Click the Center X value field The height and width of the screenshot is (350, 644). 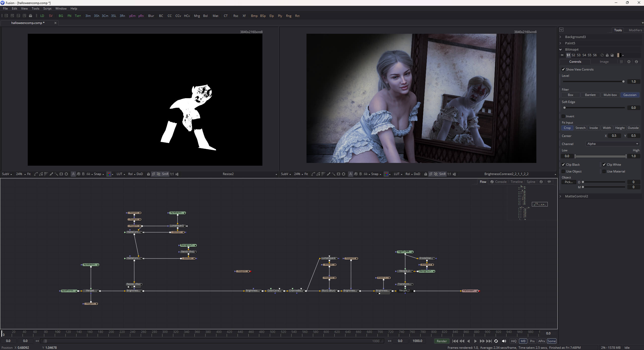pyautogui.click(x=614, y=136)
